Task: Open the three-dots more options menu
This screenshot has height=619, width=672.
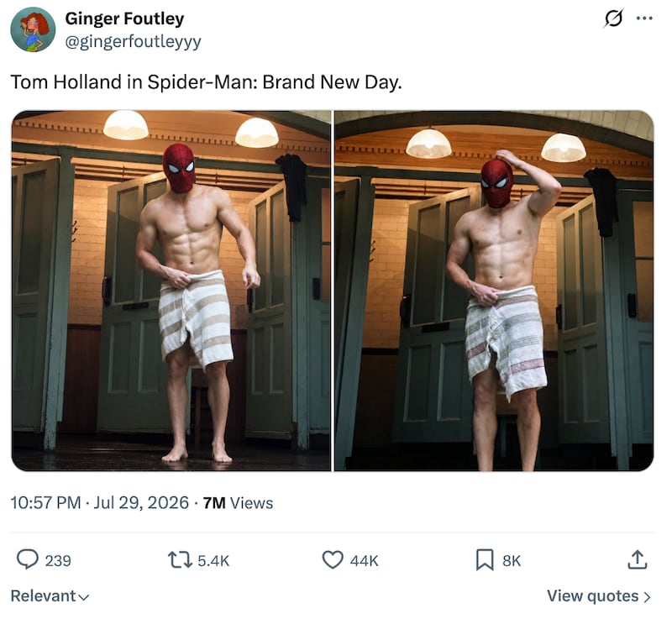Action: click(x=644, y=18)
